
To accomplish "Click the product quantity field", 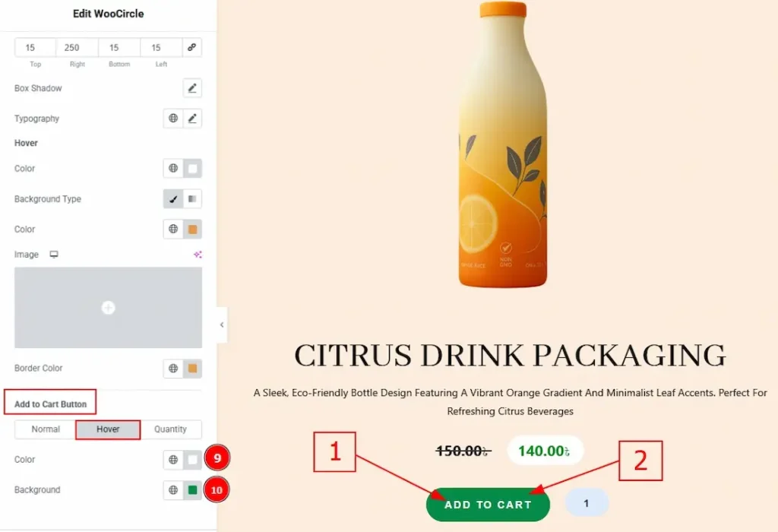I will 587,503.
